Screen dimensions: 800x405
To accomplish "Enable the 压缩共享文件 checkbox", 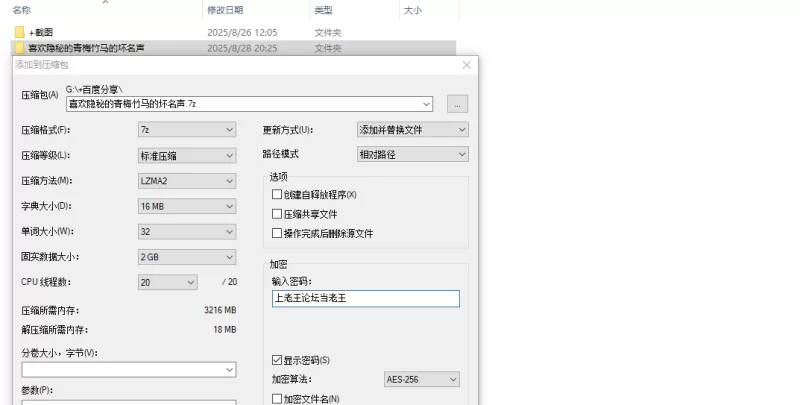I will pyautogui.click(x=277, y=214).
